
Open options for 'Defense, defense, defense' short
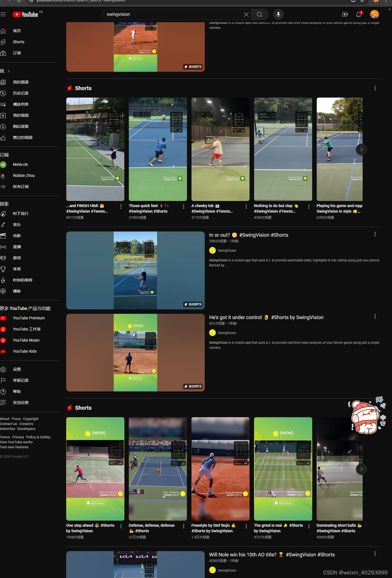click(184, 526)
